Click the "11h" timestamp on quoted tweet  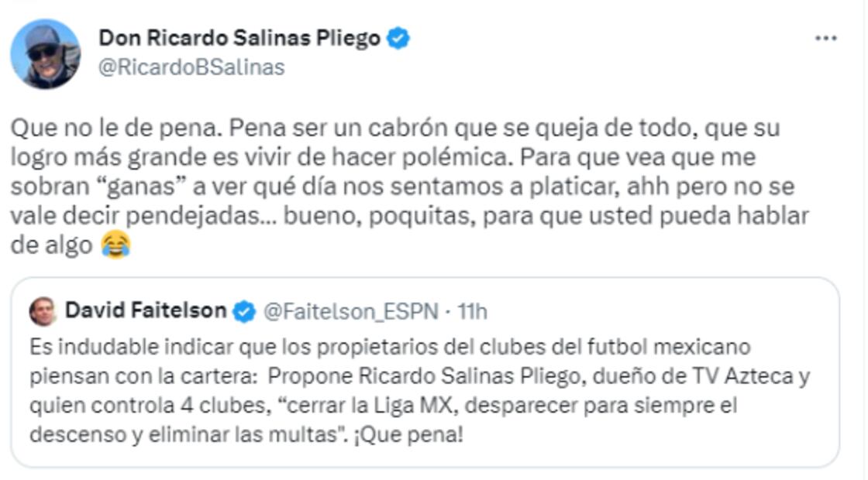[x=472, y=312]
